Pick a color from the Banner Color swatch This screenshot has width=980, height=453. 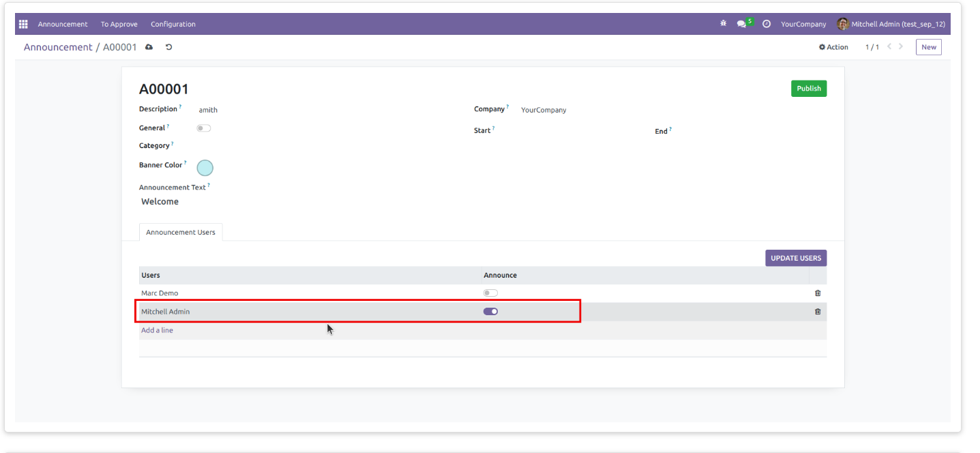pos(205,168)
